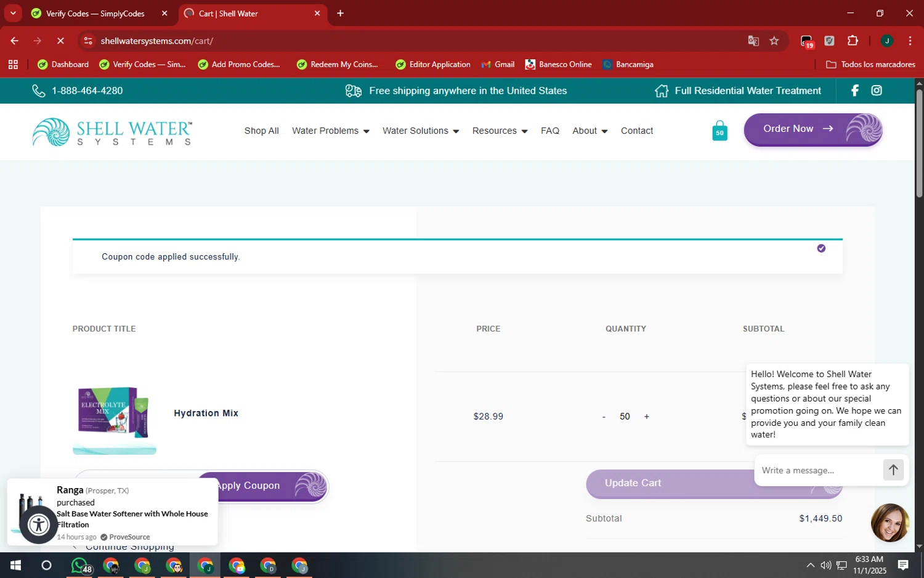
Task: Show hidden system tray icons
Action: coord(810,565)
